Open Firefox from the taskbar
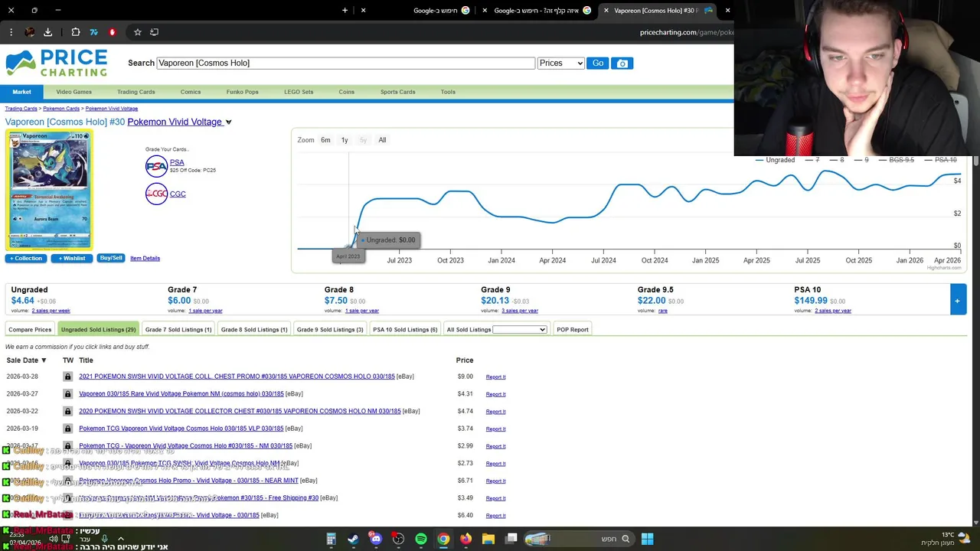The width and height of the screenshot is (980, 551). click(x=465, y=539)
